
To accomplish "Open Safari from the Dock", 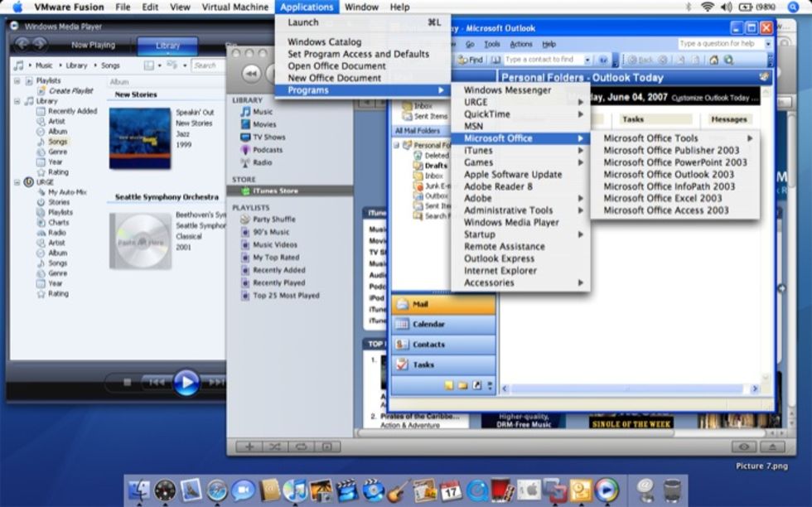I will (x=217, y=490).
